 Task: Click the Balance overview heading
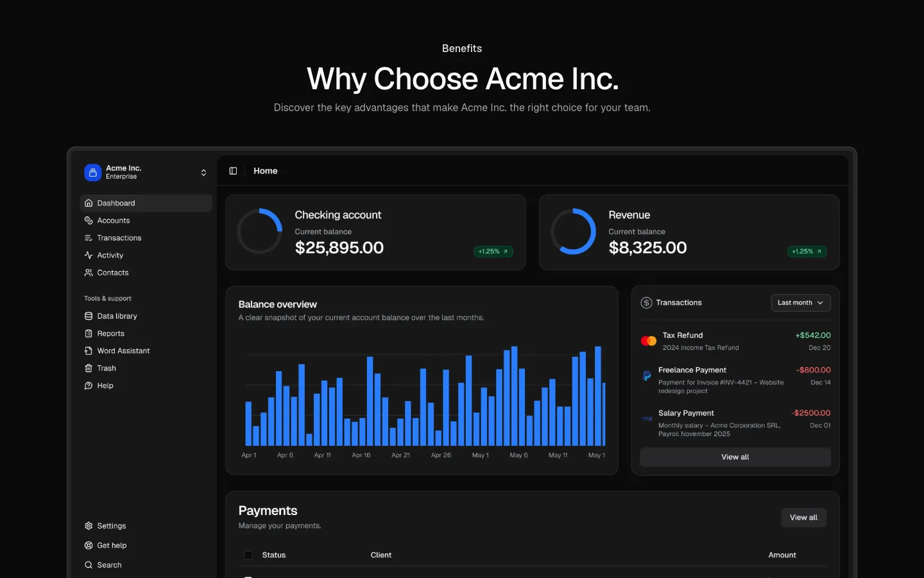pyautogui.click(x=278, y=304)
